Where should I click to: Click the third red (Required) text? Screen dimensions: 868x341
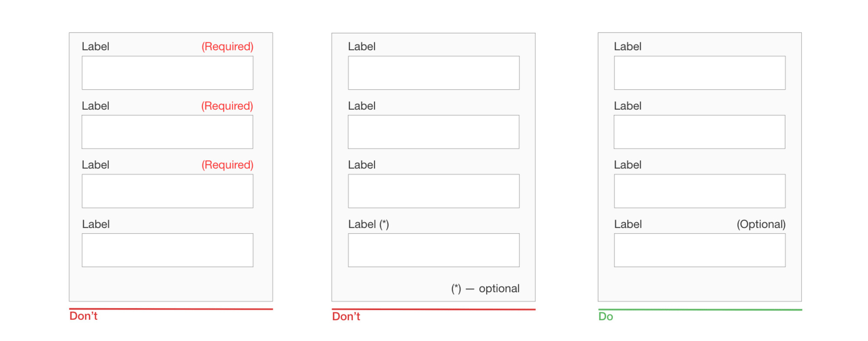tap(227, 165)
